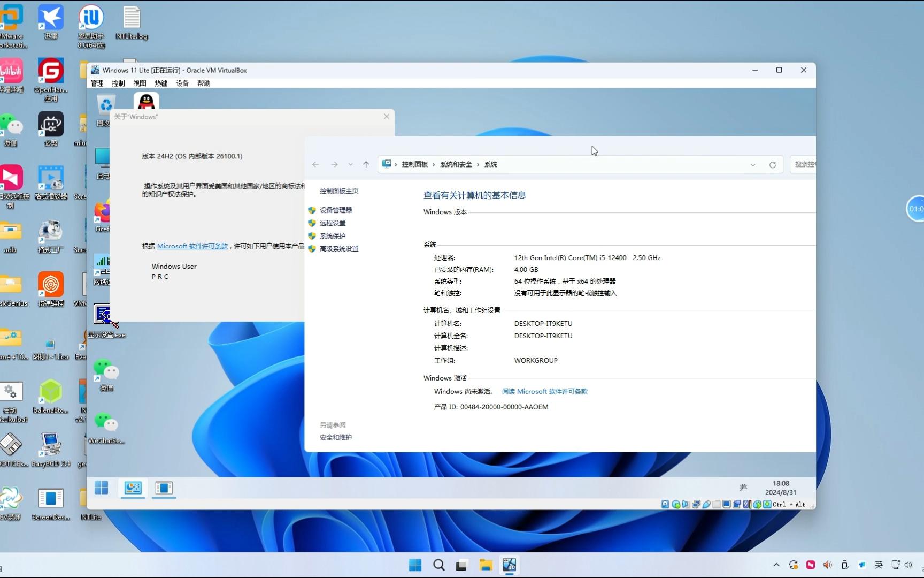Expand the breadcrumb chevron after 系统和安全
924x578 pixels.
click(478, 164)
